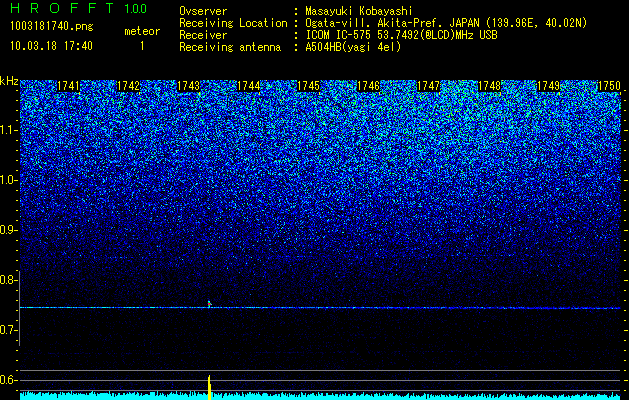Click the 0.7 kHz axis label

8,330
